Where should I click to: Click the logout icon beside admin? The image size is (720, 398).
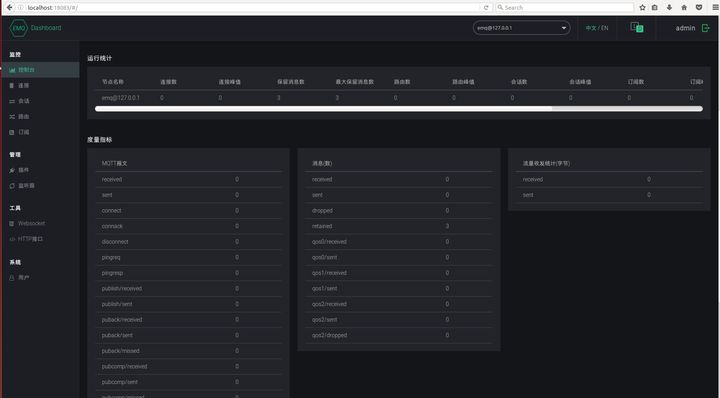[x=705, y=28]
